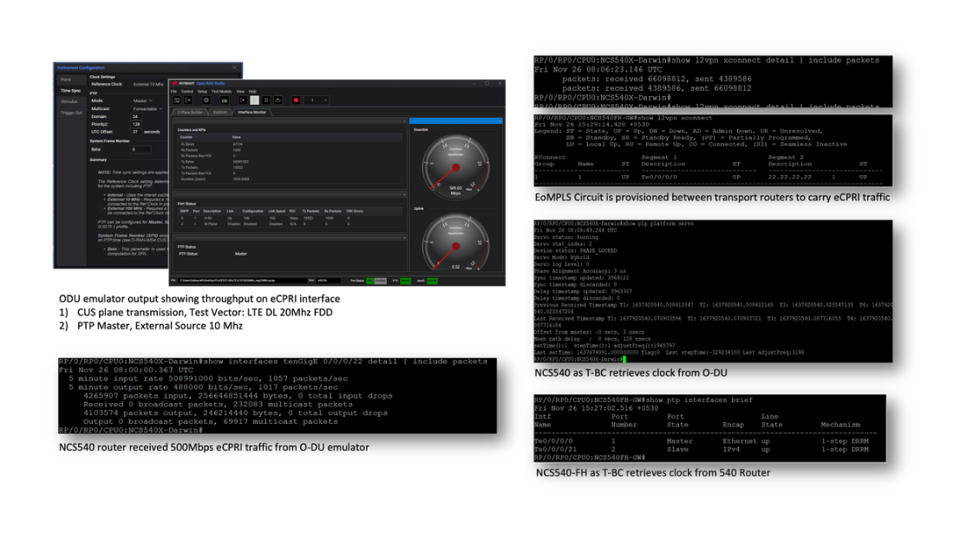Switch to the Explorer tab
980x533 pixels.
click(220, 112)
